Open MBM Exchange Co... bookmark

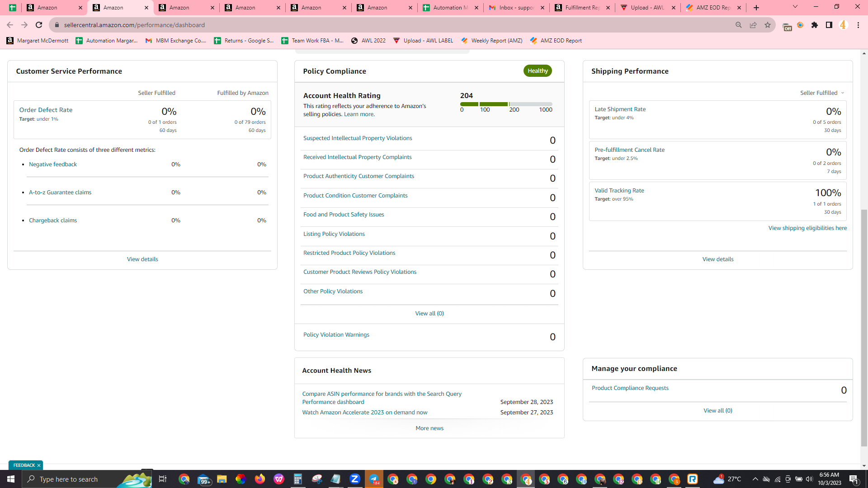tap(176, 41)
